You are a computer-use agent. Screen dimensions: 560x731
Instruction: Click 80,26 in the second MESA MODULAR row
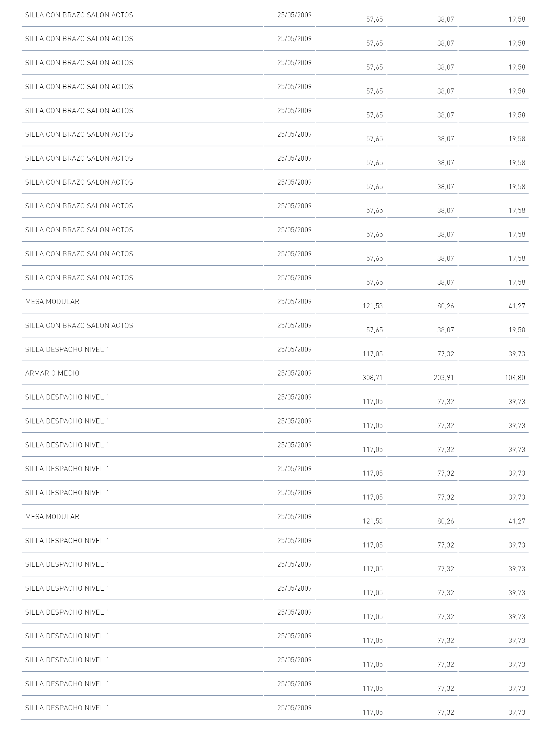(446, 521)
